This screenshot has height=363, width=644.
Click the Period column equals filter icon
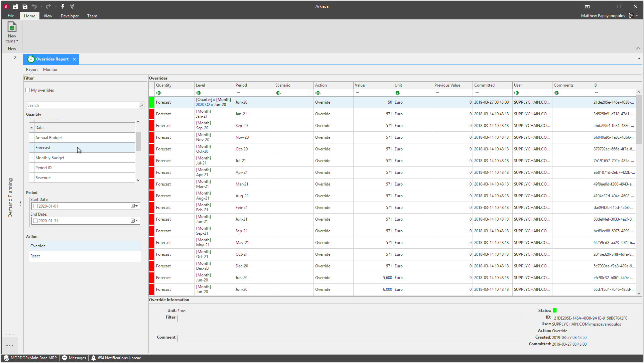click(238, 93)
